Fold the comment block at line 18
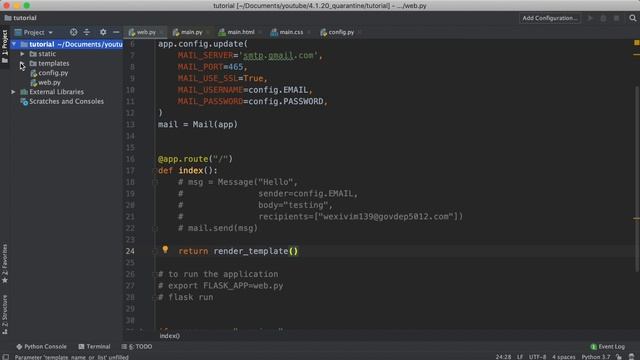 tap(155, 182)
